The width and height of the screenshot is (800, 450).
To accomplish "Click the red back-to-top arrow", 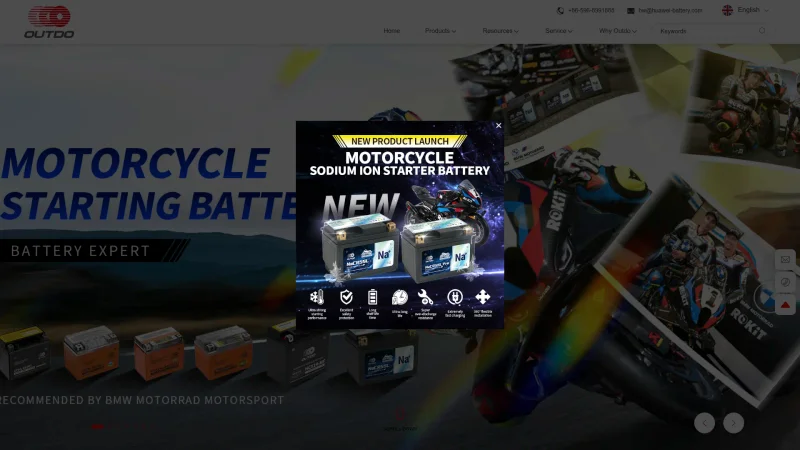I will pos(785,305).
